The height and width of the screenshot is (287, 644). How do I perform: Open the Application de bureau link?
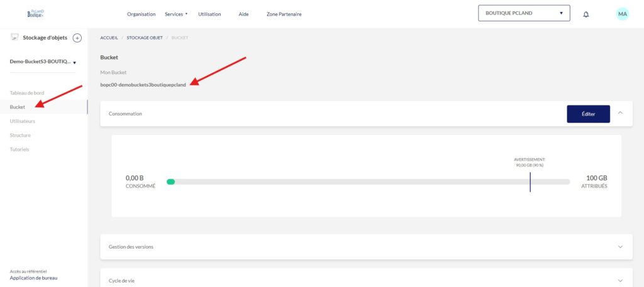pyautogui.click(x=34, y=278)
